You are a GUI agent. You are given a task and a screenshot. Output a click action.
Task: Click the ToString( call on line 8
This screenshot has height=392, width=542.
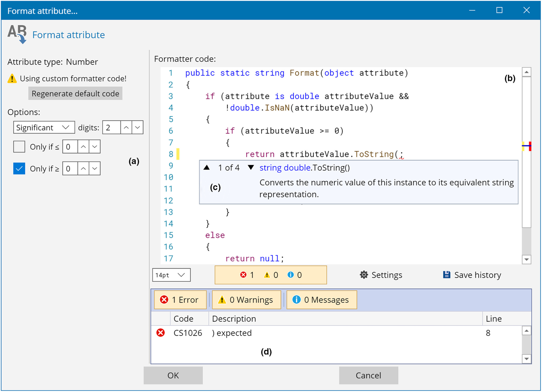click(x=376, y=154)
